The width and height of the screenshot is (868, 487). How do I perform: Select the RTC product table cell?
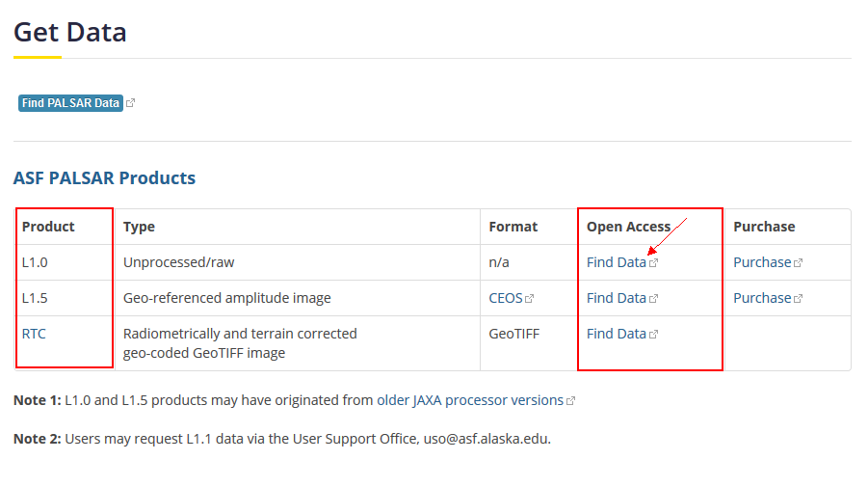(x=34, y=334)
